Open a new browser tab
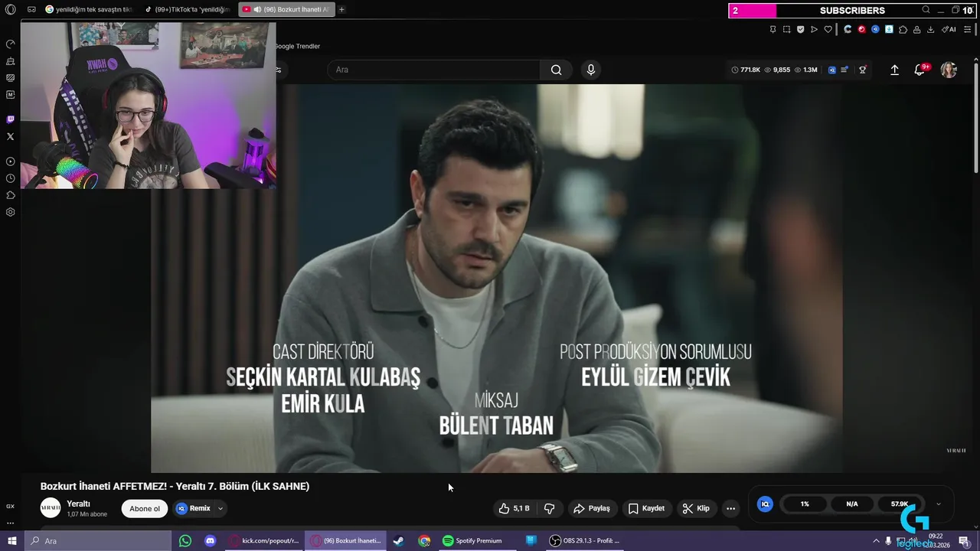Image resolution: width=980 pixels, height=551 pixels. pyautogui.click(x=341, y=10)
